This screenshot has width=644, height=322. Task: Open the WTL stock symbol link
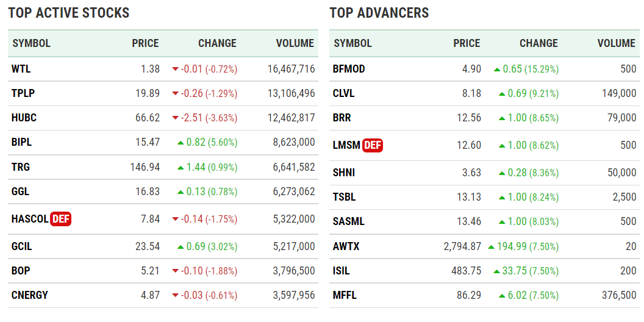point(21,70)
